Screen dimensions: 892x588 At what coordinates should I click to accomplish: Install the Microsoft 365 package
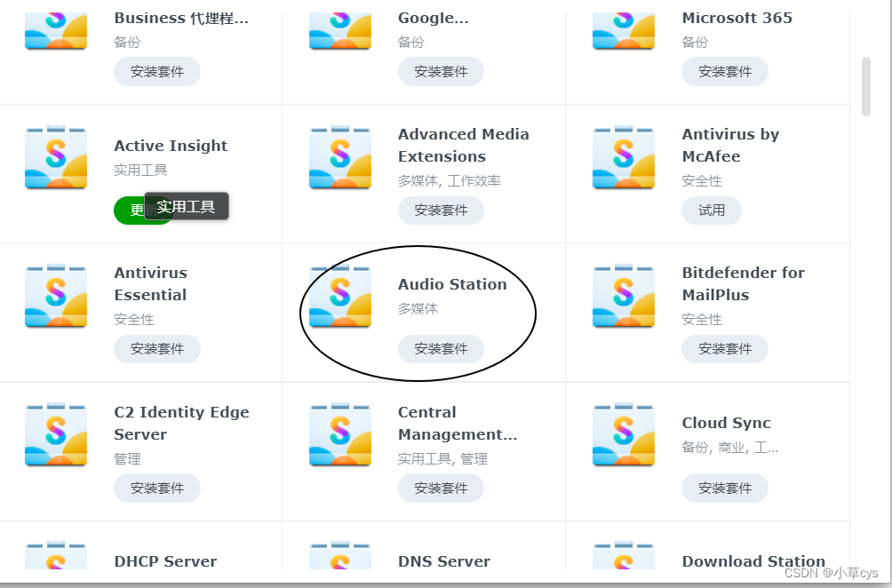[725, 72]
